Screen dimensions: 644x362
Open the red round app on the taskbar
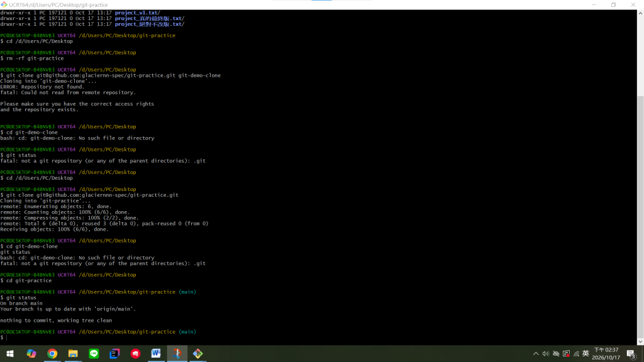click(x=136, y=353)
